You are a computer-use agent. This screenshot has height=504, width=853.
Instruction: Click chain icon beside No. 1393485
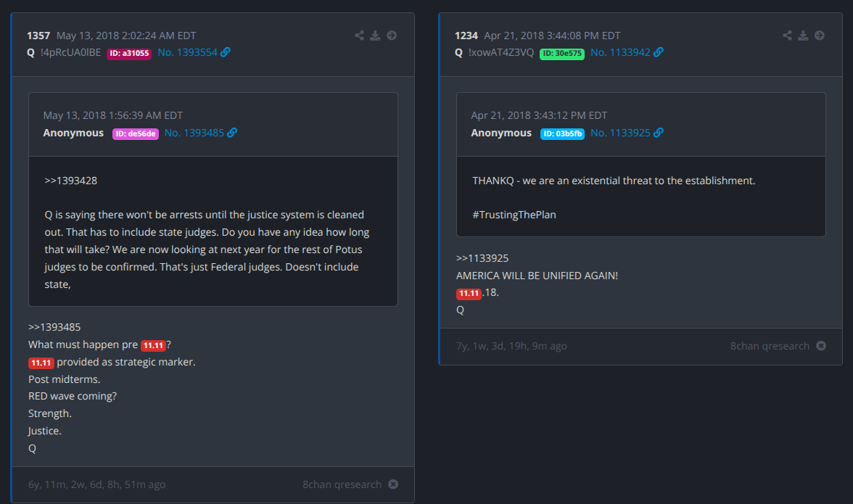point(232,133)
